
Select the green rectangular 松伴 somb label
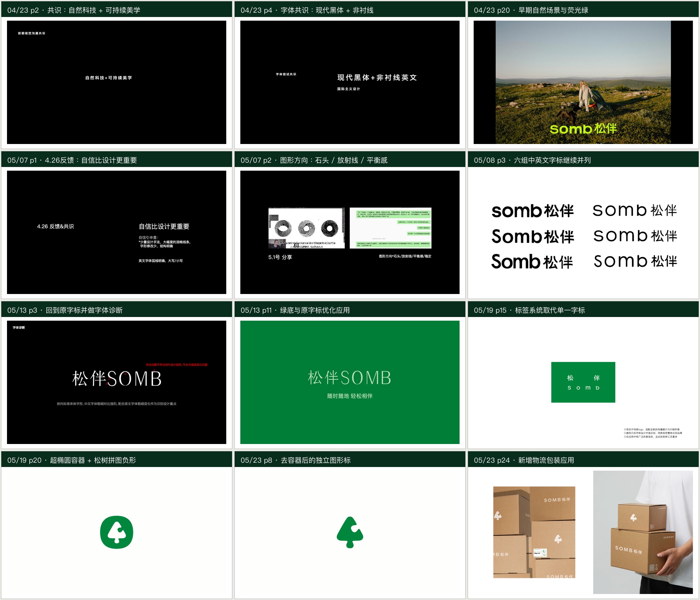coord(583,382)
